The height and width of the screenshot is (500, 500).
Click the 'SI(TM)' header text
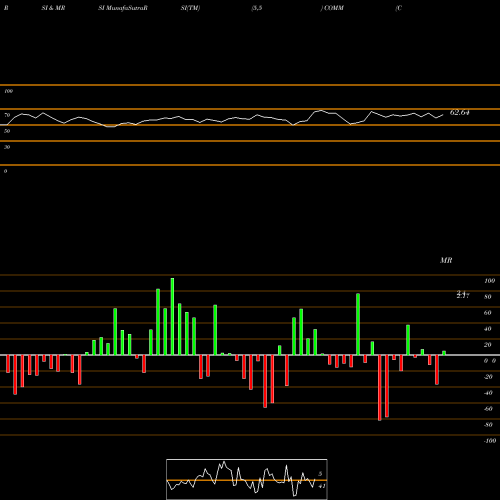190,8
